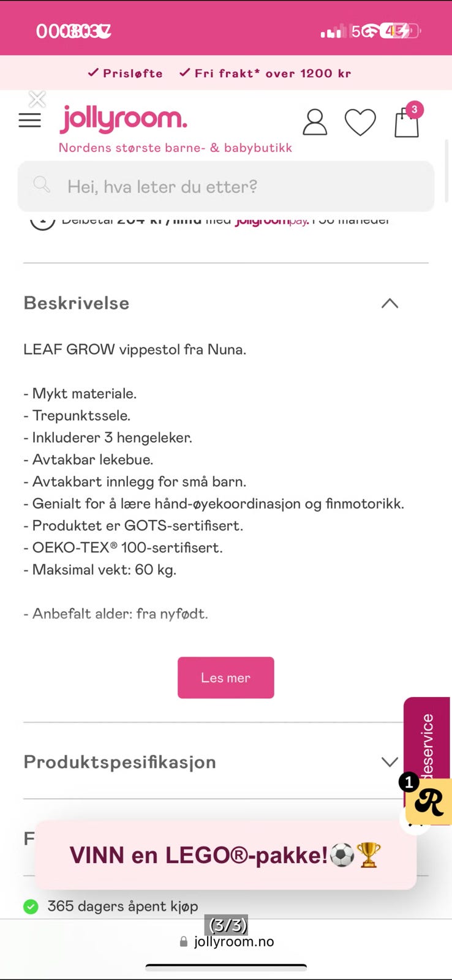Click Les mer button

(x=226, y=677)
